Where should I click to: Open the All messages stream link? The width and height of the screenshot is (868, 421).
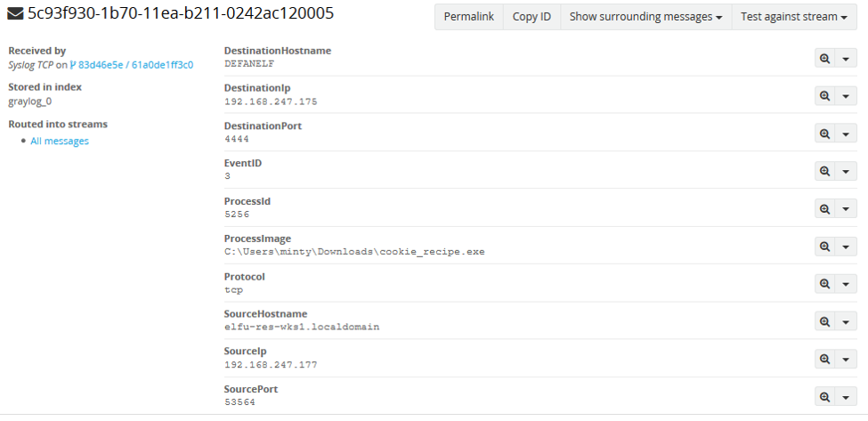coord(60,141)
